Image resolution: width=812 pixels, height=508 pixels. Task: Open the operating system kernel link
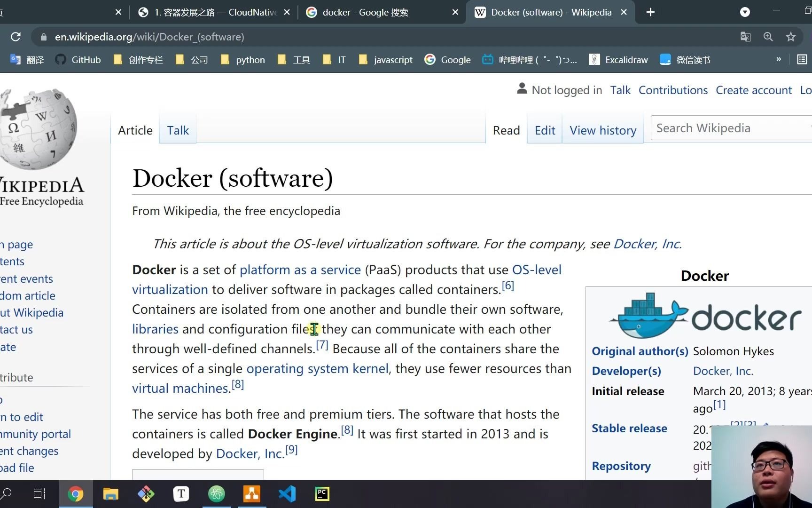(317, 368)
